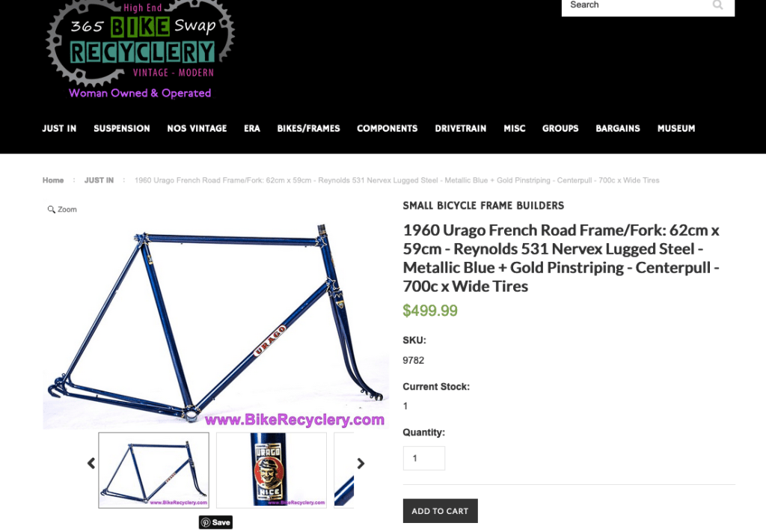Show previous thumbnail with left arrow
This screenshot has width=766, height=532.
click(91, 463)
